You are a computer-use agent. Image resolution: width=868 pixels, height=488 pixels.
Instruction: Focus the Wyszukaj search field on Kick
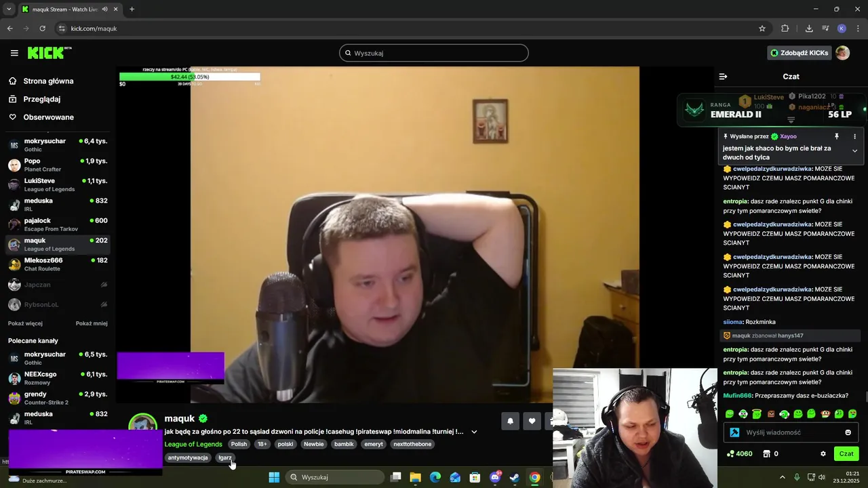[x=434, y=53]
